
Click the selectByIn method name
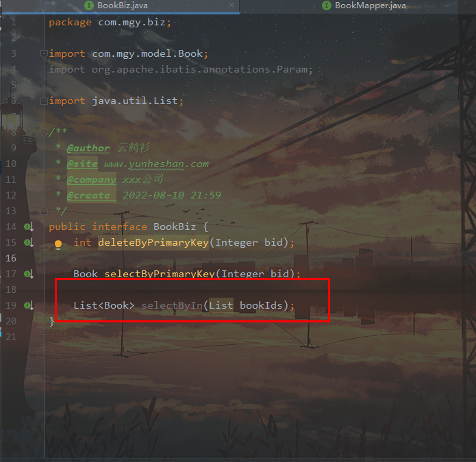[172, 305]
